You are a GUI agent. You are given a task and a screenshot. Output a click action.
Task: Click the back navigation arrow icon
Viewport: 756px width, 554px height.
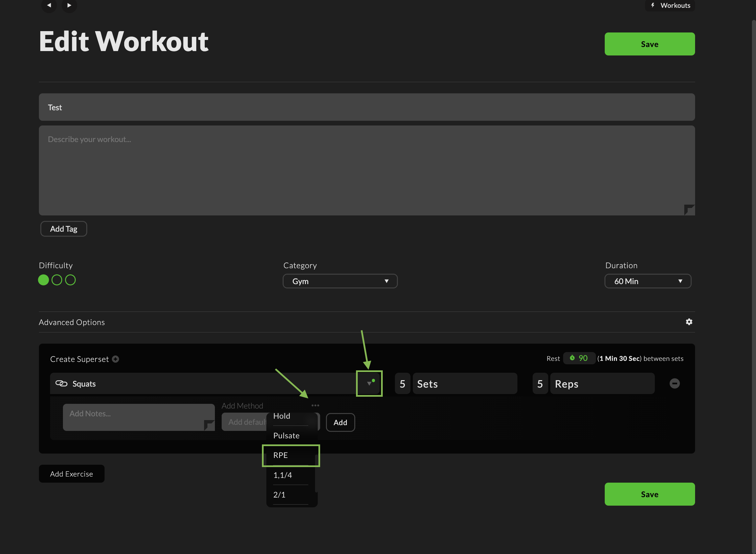coord(49,5)
